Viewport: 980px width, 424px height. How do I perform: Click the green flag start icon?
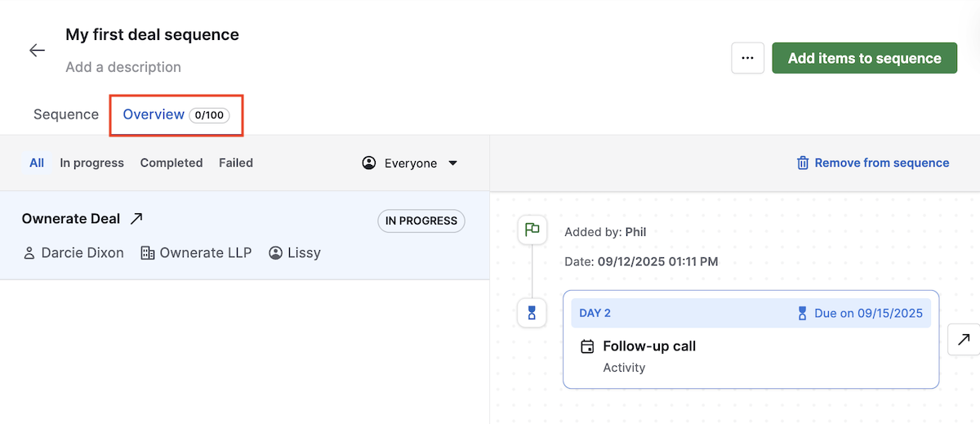532,230
